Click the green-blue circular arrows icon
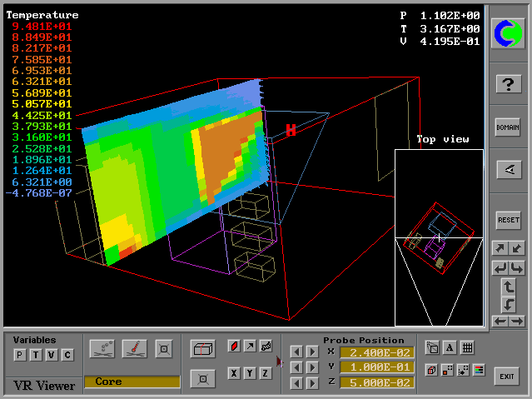The height and width of the screenshot is (399, 532). (508, 33)
